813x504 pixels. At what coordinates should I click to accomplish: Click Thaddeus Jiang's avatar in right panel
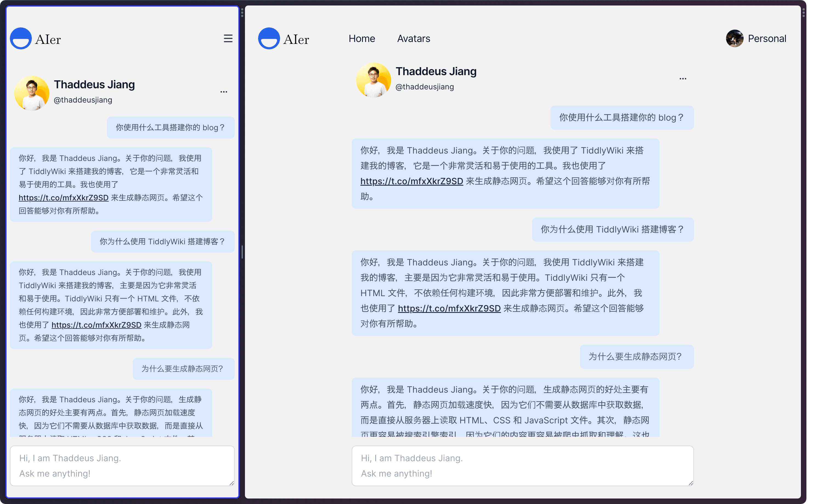[x=373, y=80]
